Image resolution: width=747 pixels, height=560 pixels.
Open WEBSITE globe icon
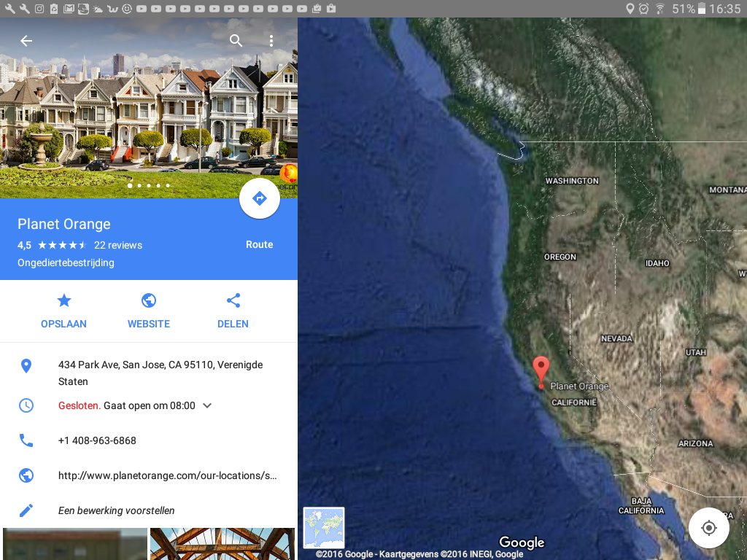coord(149,301)
